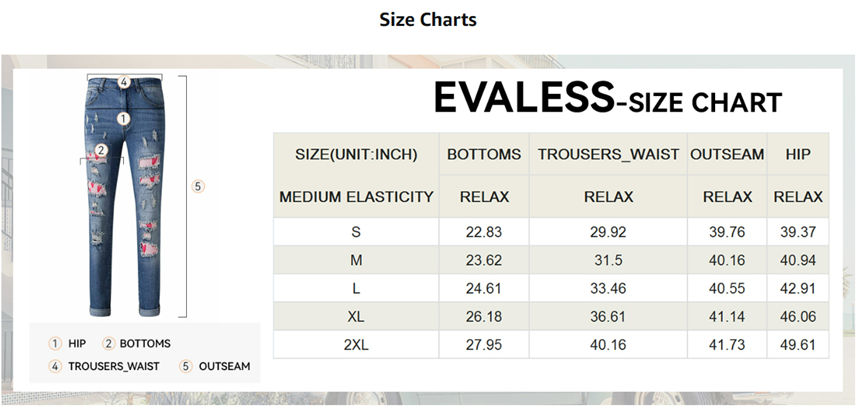
Task: Click the EVALESS-SIZE CHART title
Action: coord(607,99)
